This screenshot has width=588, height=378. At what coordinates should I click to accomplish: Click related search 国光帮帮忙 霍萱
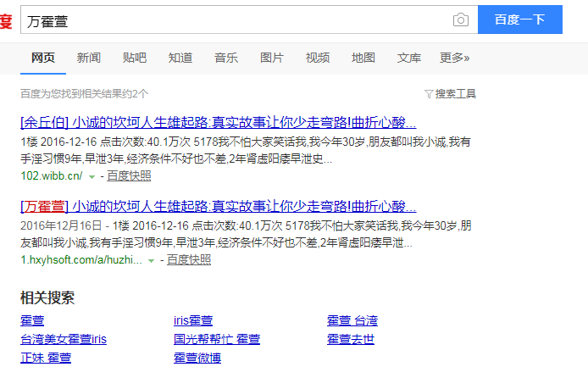[x=217, y=339]
